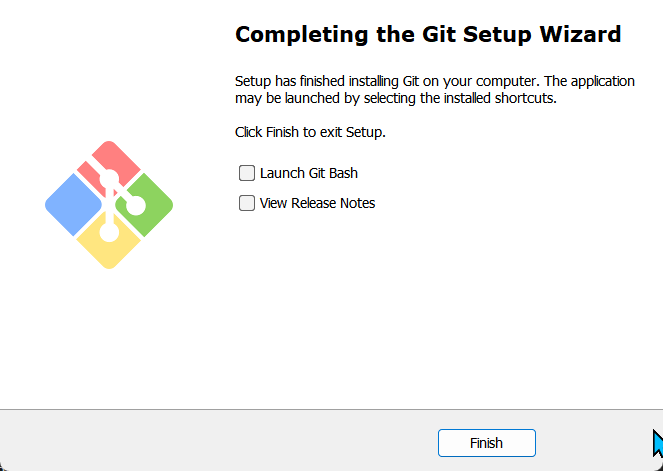This screenshot has height=471, width=663.
Task: Enable the Launch Git Bash checkbox
Action: coord(247,173)
